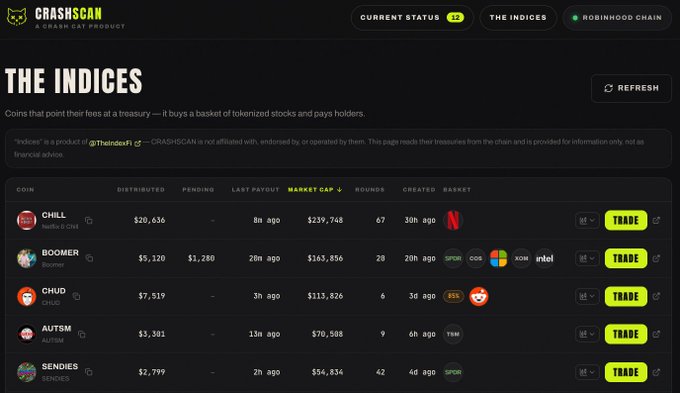This screenshot has width=680, height=393.
Task: Click the Microsoft logo in BOOMER basket
Action: [x=498, y=258]
